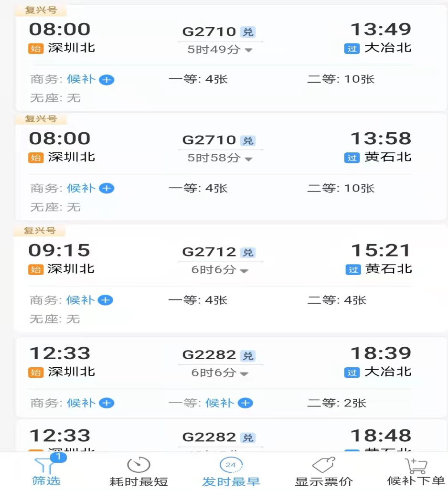Add 商务 waitlist plus for G2710 to 黄石北

point(107,189)
